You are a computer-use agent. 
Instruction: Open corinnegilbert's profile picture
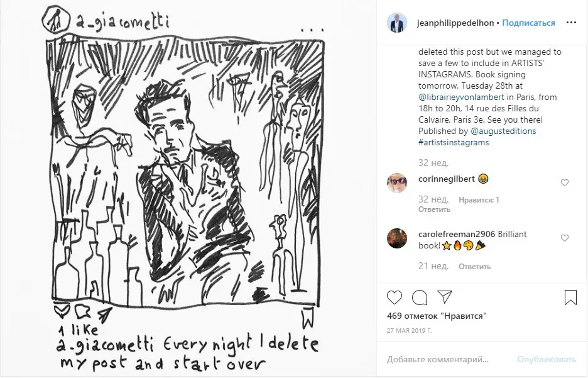397,182
